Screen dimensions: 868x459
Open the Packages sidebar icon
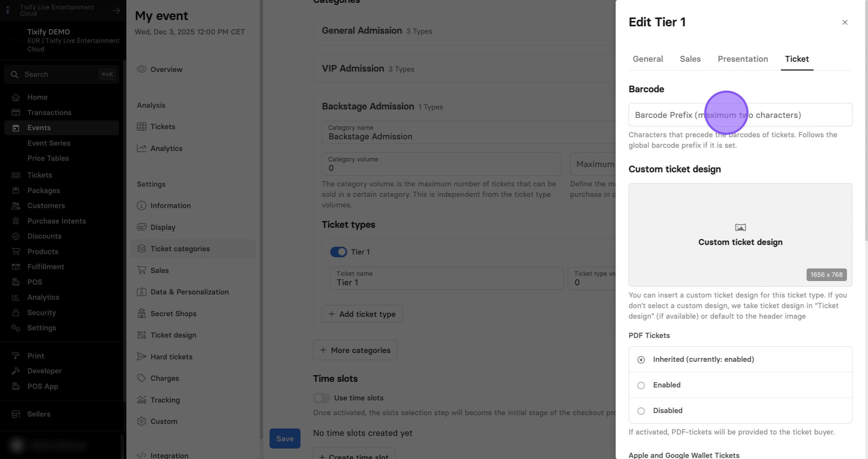pyautogui.click(x=15, y=191)
